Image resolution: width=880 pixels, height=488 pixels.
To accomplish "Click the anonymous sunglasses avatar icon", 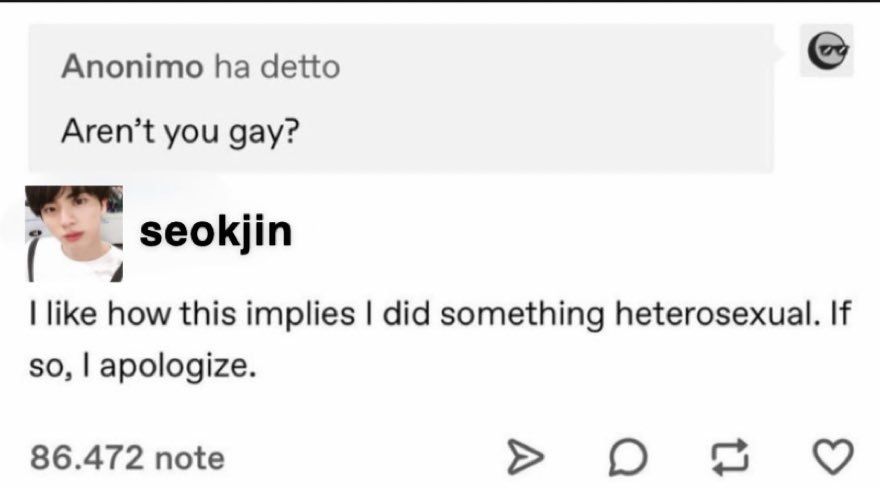I will click(x=827, y=50).
